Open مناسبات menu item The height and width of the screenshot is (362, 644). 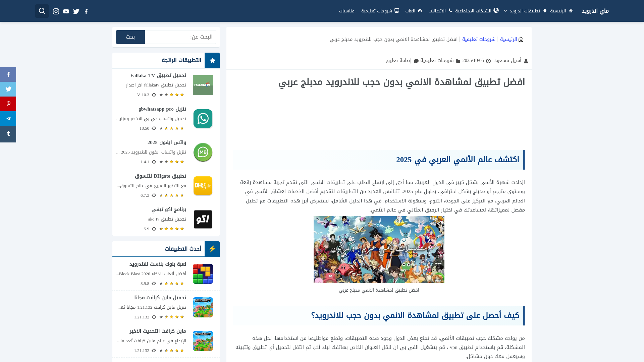pos(347,11)
